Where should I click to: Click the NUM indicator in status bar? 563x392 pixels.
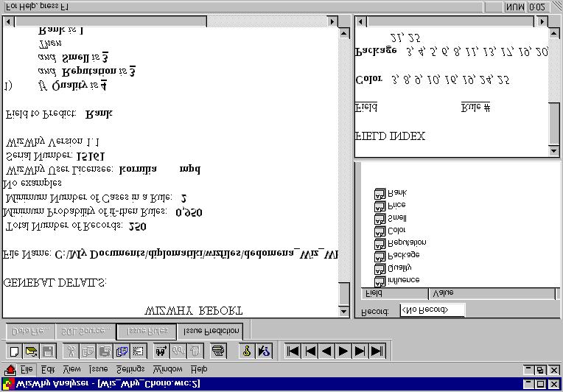click(514, 7)
